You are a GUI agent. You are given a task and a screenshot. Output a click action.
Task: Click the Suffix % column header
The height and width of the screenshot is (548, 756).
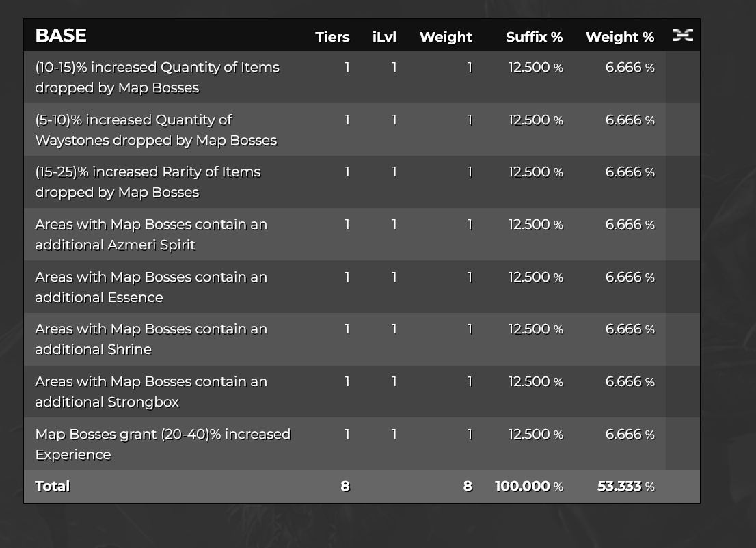pos(535,37)
